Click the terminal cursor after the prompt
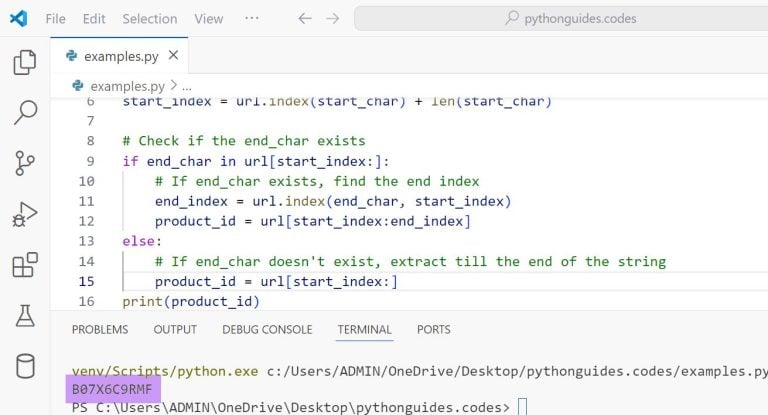This screenshot has width=768, height=415. (523, 407)
